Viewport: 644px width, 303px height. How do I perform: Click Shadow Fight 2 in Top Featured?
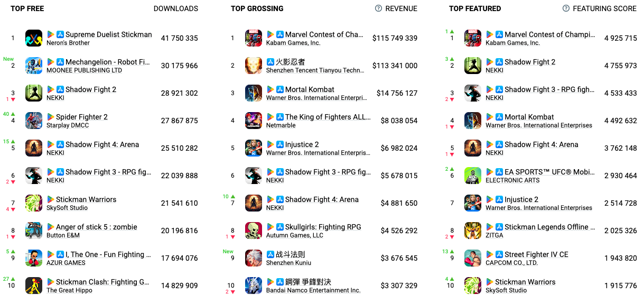[x=529, y=62]
